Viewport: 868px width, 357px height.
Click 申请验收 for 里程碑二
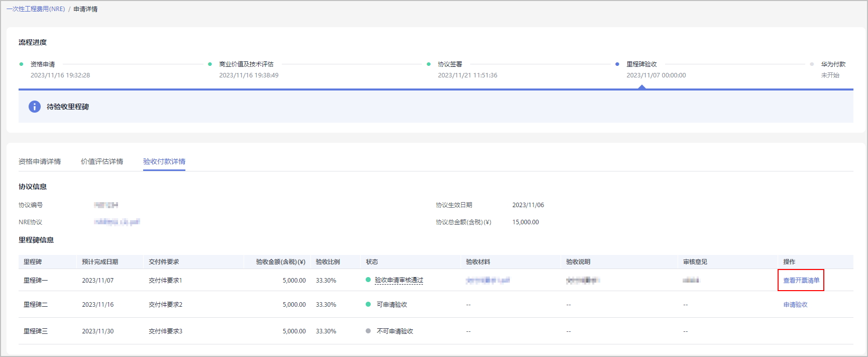tap(795, 305)
